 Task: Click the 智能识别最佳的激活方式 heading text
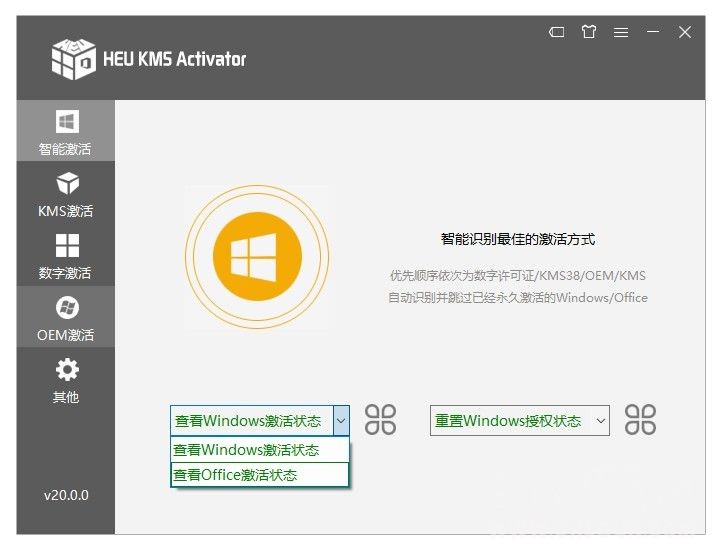[518, 239]
